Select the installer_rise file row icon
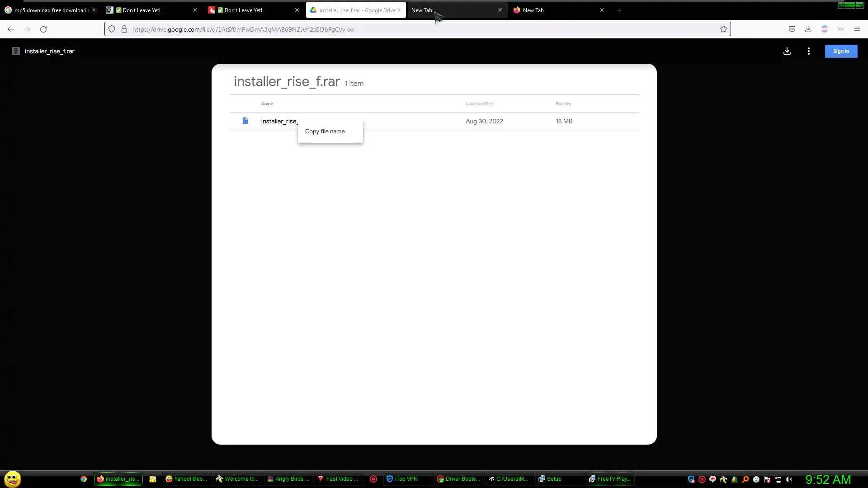868x488 pixels. [245, 121]
